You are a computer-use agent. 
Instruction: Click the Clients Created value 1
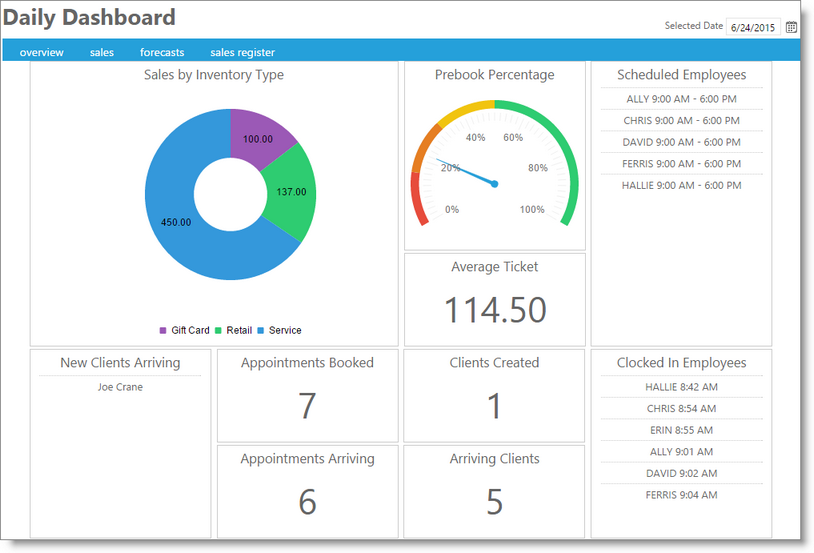[x=494, y=406]
